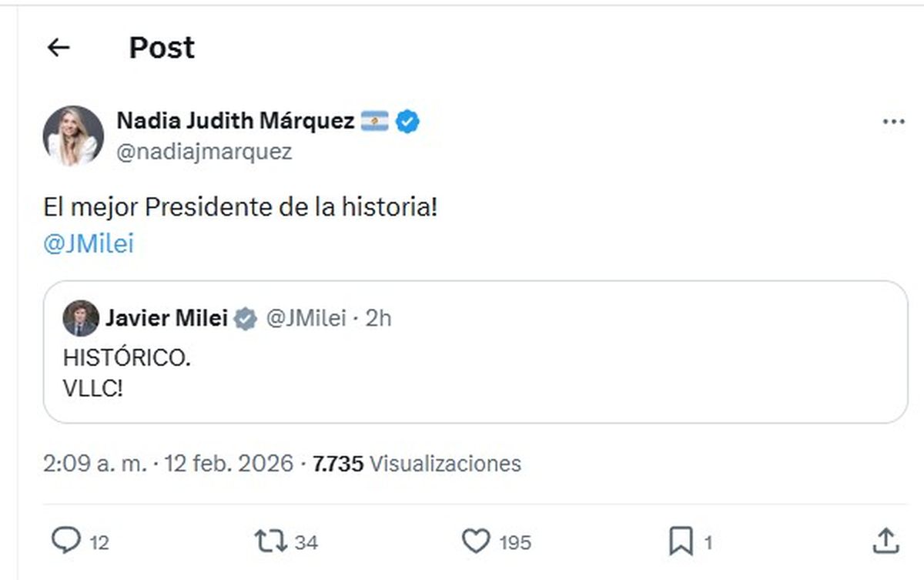The width and height of the screenshot is (924, 580).
Task: Open the Nadia Judith Márquez display name
Action: click(x=236, y=121)
